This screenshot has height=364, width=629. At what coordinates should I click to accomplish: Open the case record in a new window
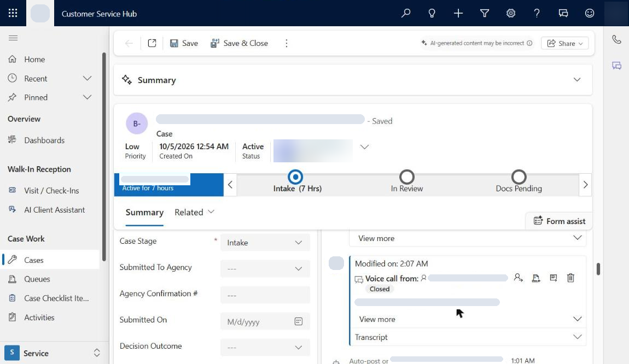[152, 43]
